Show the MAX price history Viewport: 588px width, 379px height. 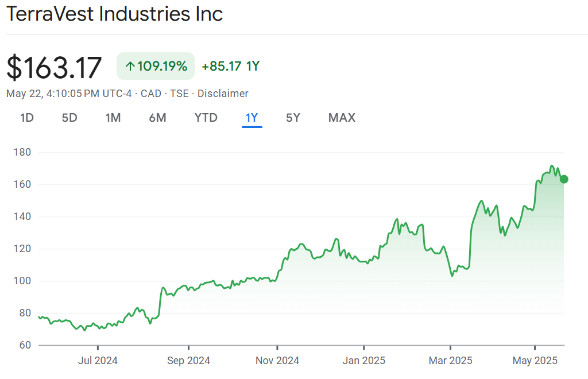coord(342,118)
